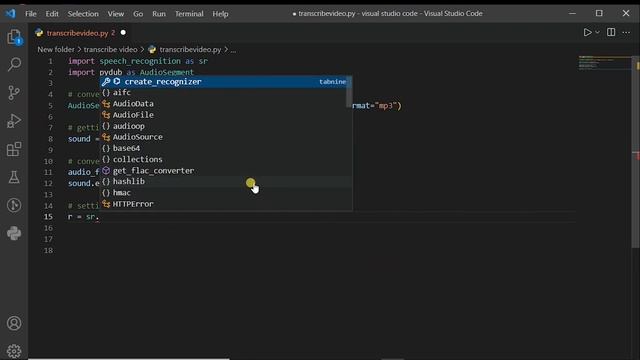
Task: Minimize the Visual Studio Code window
Action: pos(572,13)
